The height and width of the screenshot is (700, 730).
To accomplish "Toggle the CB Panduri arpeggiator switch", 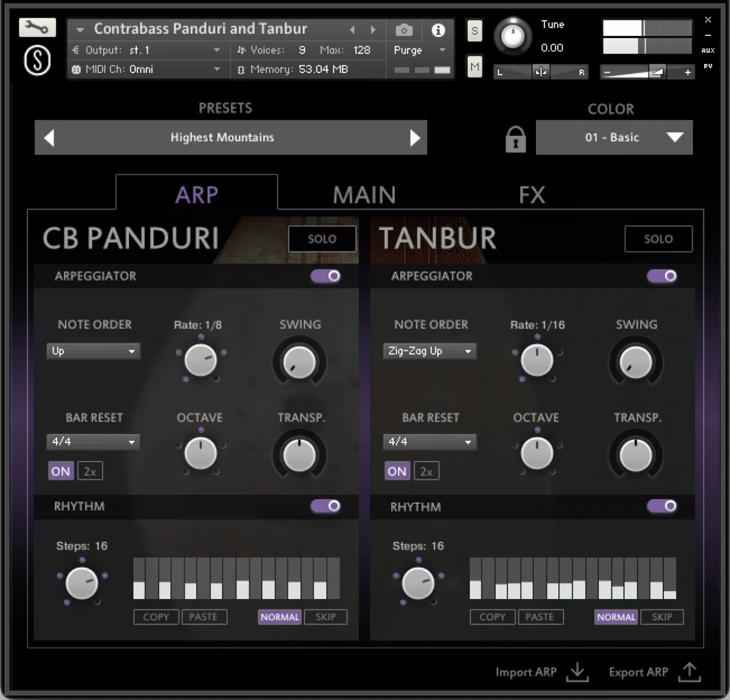I will [x=325, y=276].
